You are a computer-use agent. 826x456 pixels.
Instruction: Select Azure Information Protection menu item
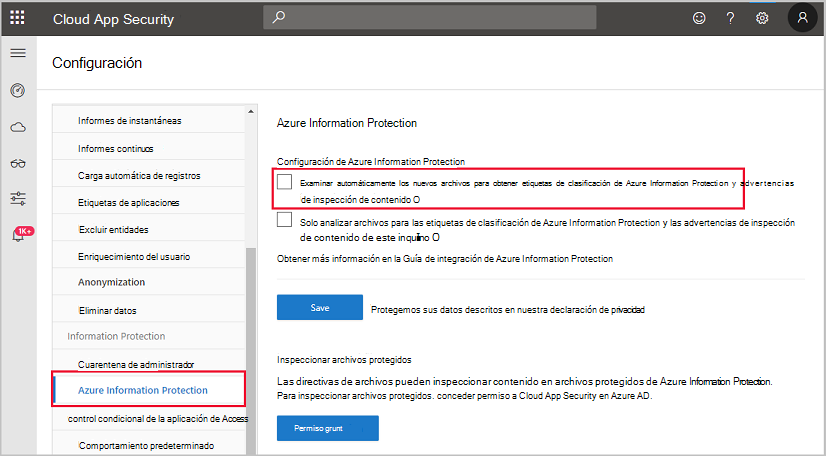coord(149,390)
